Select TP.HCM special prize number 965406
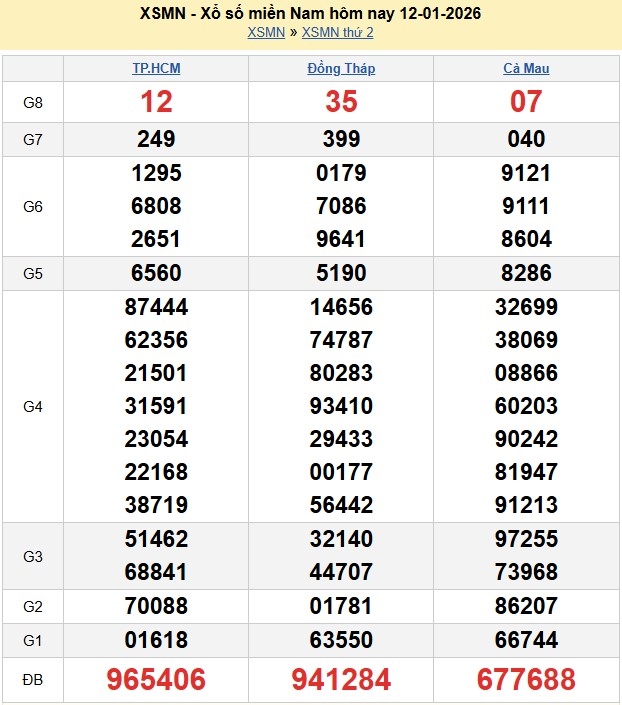This screenshot has width=622, height=705. pyautogui.click(x=156, y=680)
